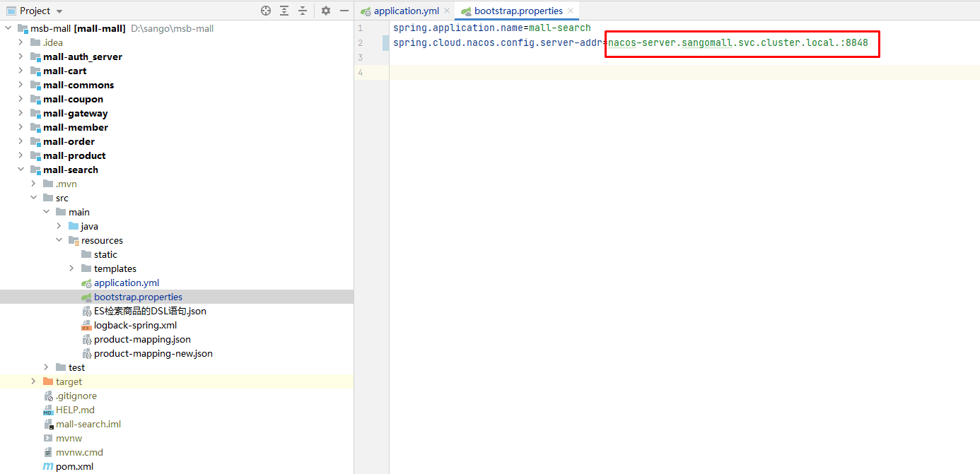Select the mvnw file
The image size is (980, 474).
click(x=69, y=438)
